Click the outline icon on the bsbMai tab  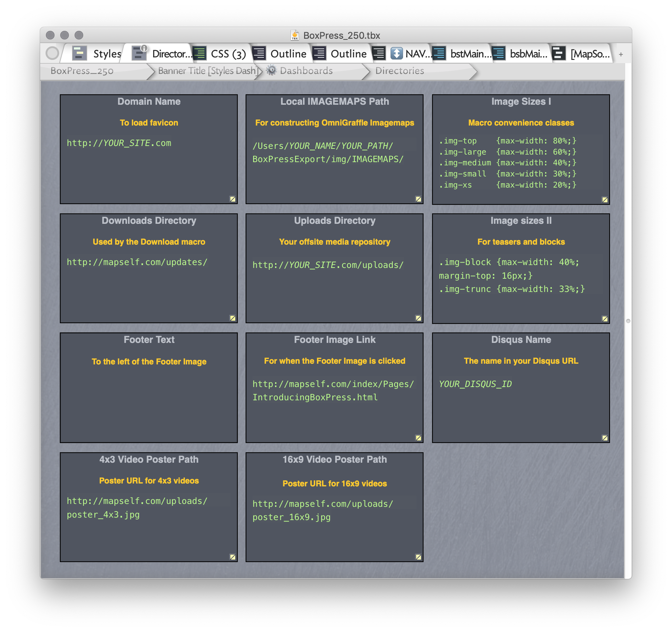tap(499, 53)
